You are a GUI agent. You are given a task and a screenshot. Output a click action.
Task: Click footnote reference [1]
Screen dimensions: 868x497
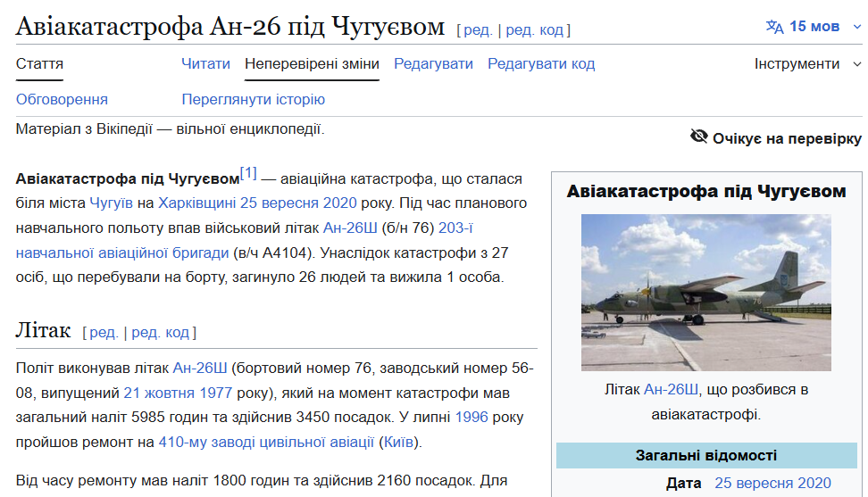248,173
